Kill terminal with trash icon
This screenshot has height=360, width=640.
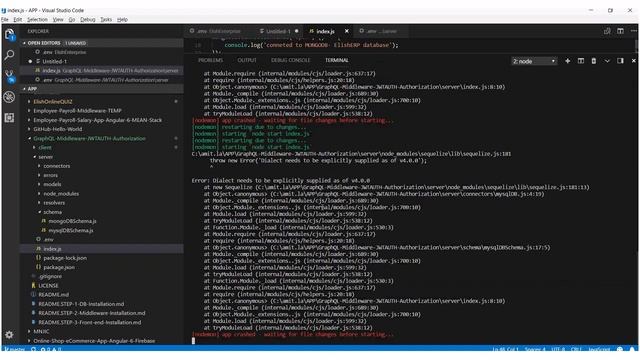pyautogui.click(x=593, y=61)
